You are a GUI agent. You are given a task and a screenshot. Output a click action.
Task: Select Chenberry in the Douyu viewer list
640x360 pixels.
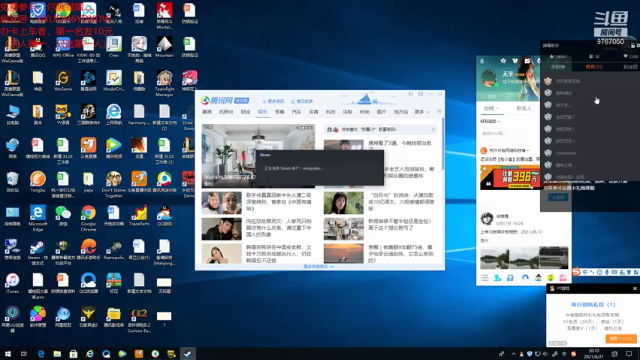566,153
